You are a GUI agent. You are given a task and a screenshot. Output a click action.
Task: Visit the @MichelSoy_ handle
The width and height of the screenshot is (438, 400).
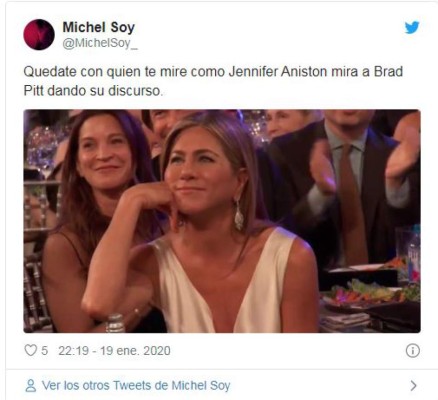(x=100, y=44)
